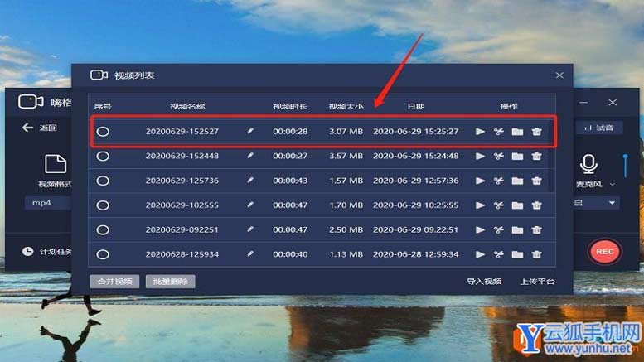The width and height of the screenshot is (644, 362).
Task: Open file folder of 20200629-152448
Action: [x=517, y=157]
